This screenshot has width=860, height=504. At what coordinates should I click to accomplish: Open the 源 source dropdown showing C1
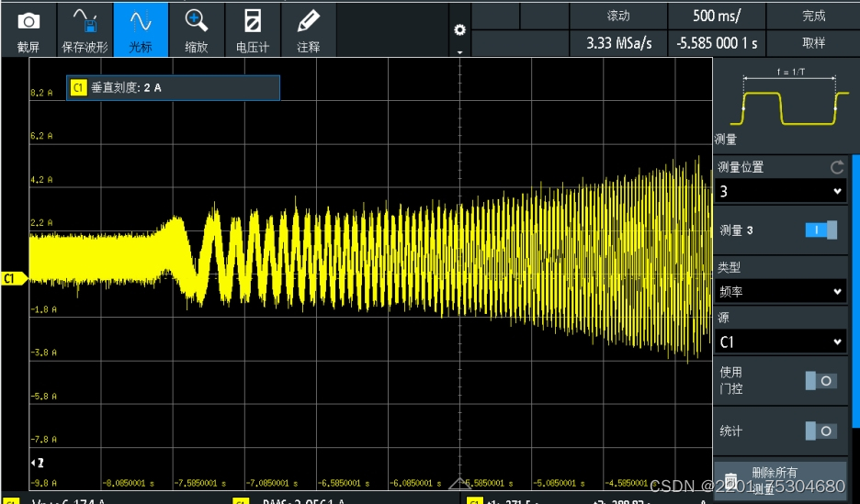tap(780, 342)
